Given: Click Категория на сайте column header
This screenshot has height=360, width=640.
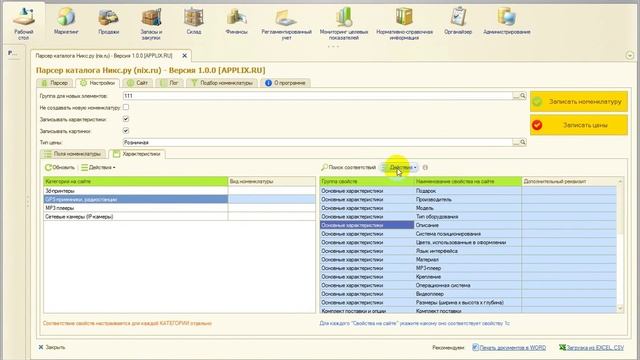Looking at the screenshot, I should (136, 181).
